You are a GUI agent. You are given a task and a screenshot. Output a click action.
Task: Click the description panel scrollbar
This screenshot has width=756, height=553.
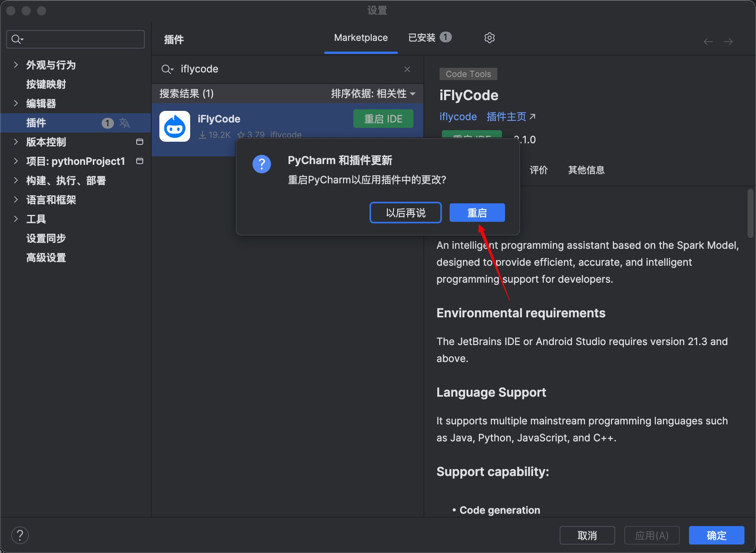751,214
